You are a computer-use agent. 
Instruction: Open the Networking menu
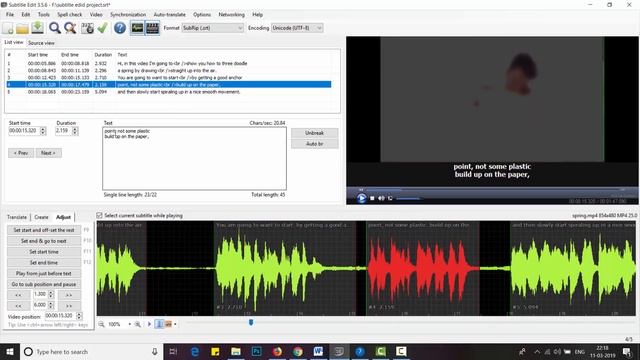231,14
